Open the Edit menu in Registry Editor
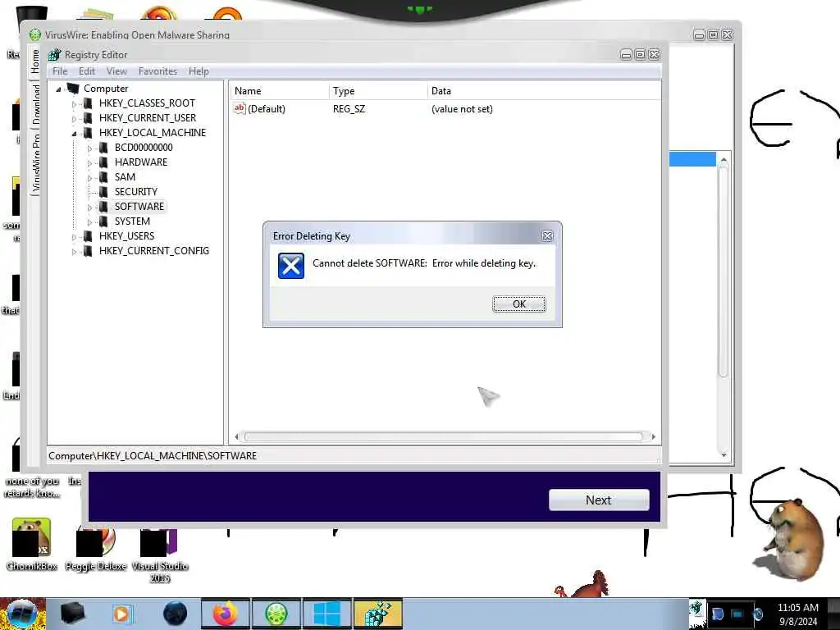 pos(87,71)
